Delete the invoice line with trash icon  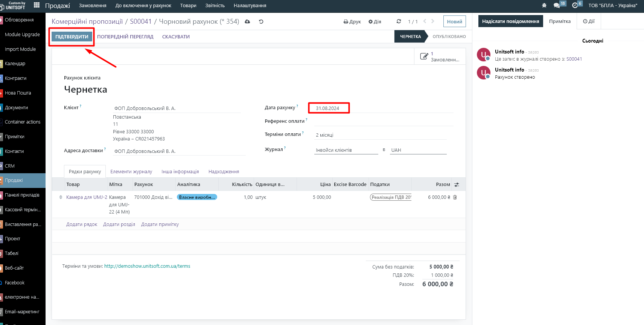coord(455,197)
